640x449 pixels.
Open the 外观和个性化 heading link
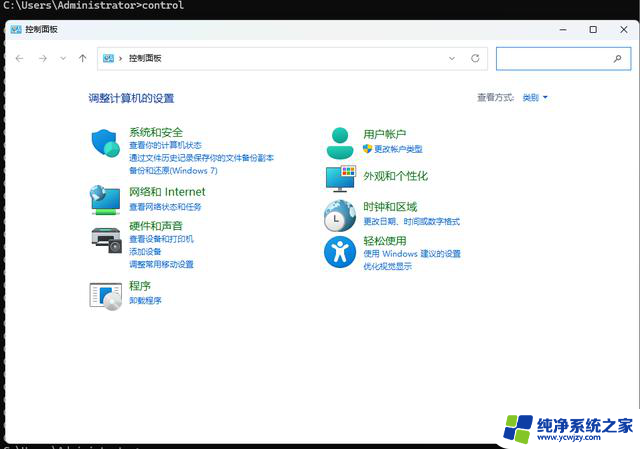click(x=396, y=176)
